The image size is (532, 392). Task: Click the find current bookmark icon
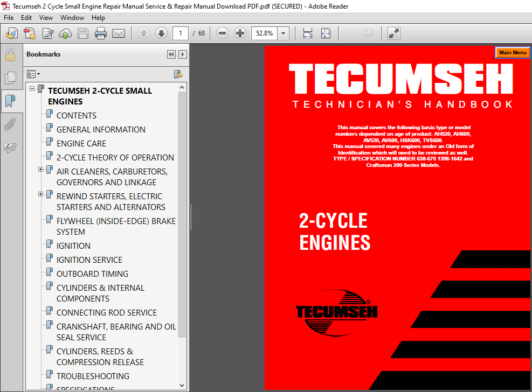[x=178, y=74]
